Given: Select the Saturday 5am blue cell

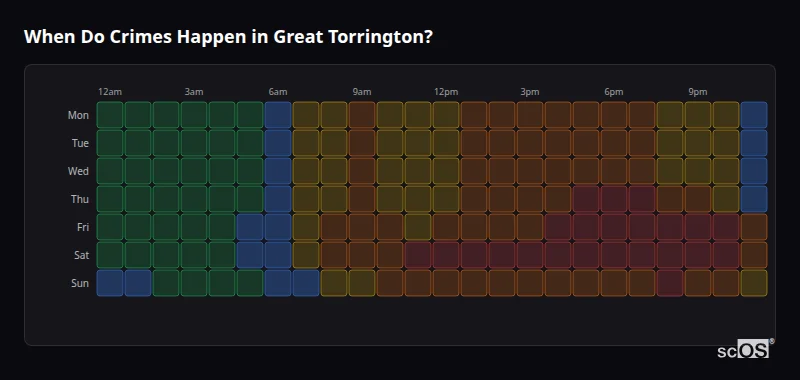Looking at the screenshot, I should [x=250, y=255].
